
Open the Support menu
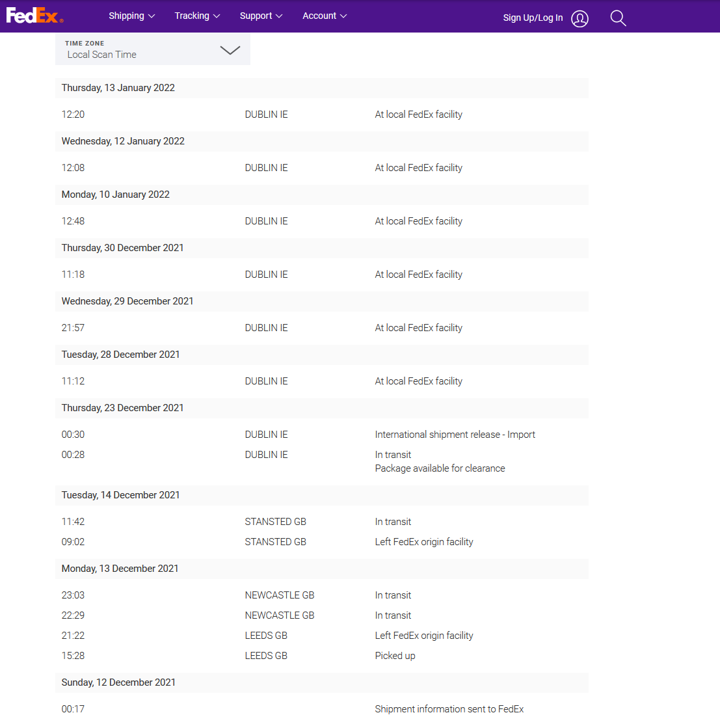point(261,16)
